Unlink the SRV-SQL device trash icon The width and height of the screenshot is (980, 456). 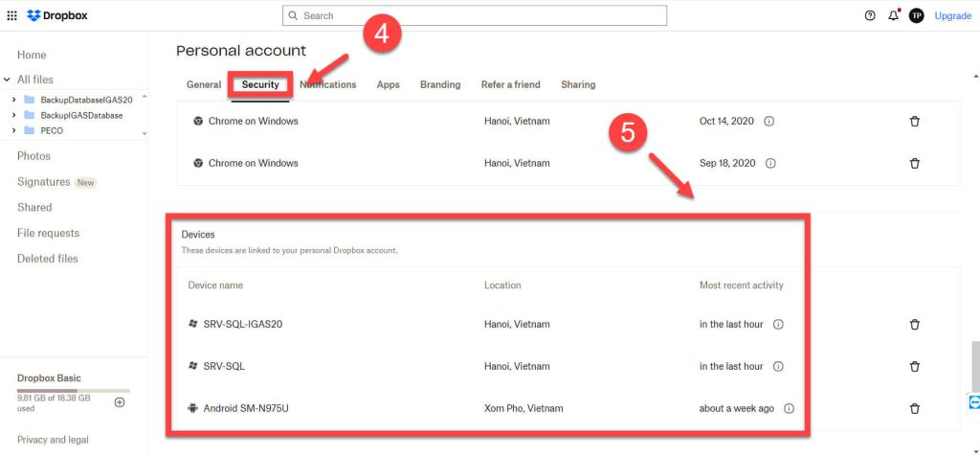915,367
